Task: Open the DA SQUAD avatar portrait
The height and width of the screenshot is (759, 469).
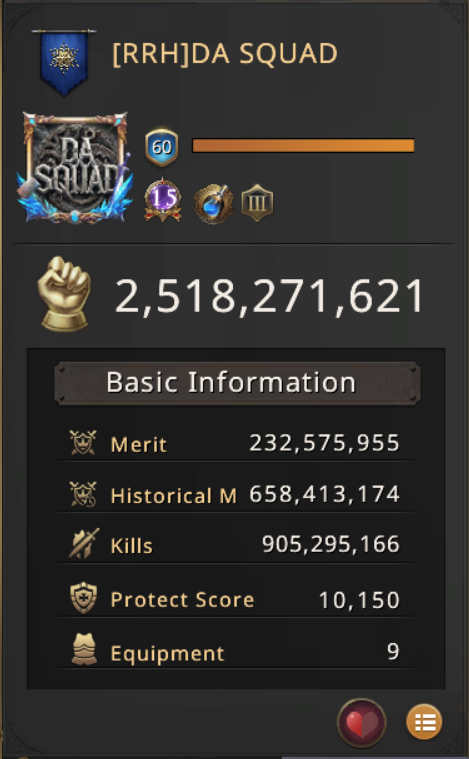Action: [75, 168]
